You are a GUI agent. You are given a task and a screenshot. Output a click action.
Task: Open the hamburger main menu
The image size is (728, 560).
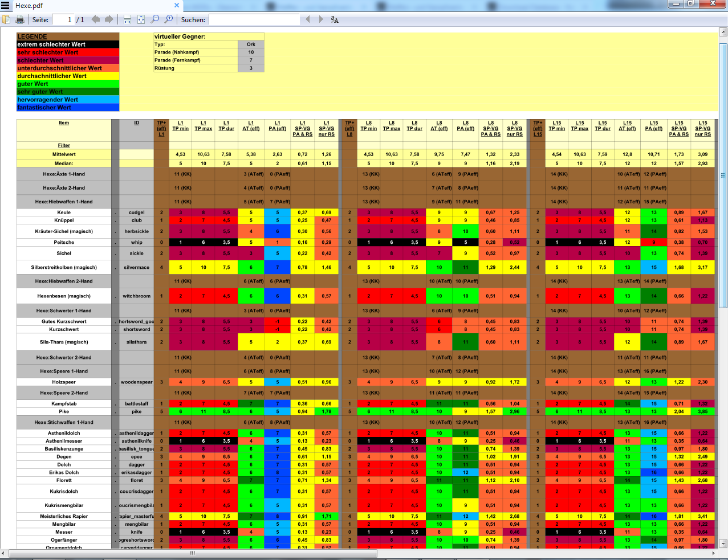[5, 6]
